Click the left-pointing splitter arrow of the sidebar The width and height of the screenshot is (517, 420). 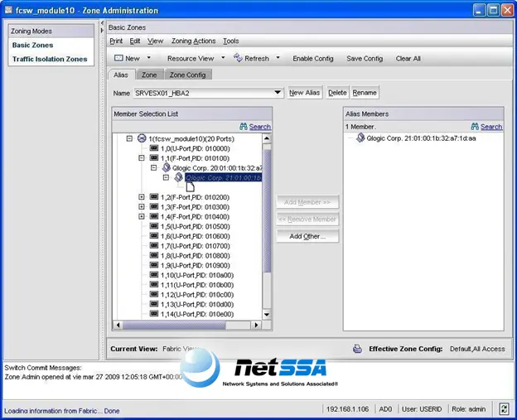click(102, 22)
